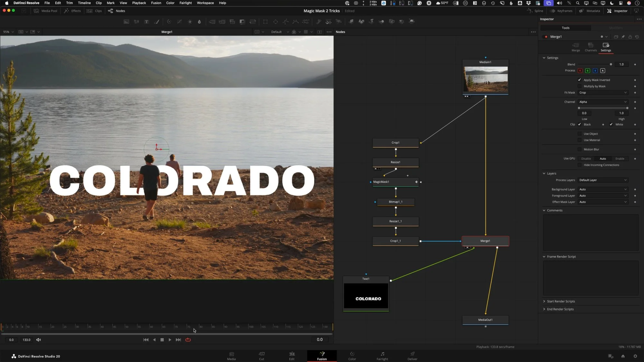Switch to the Color page tab

(x=352, y=356)
